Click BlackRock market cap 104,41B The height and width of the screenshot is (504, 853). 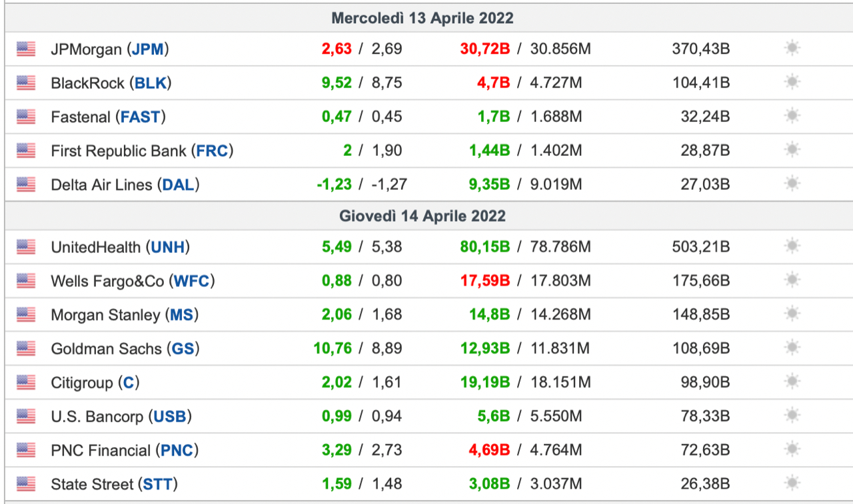click(x=701, y=83)
